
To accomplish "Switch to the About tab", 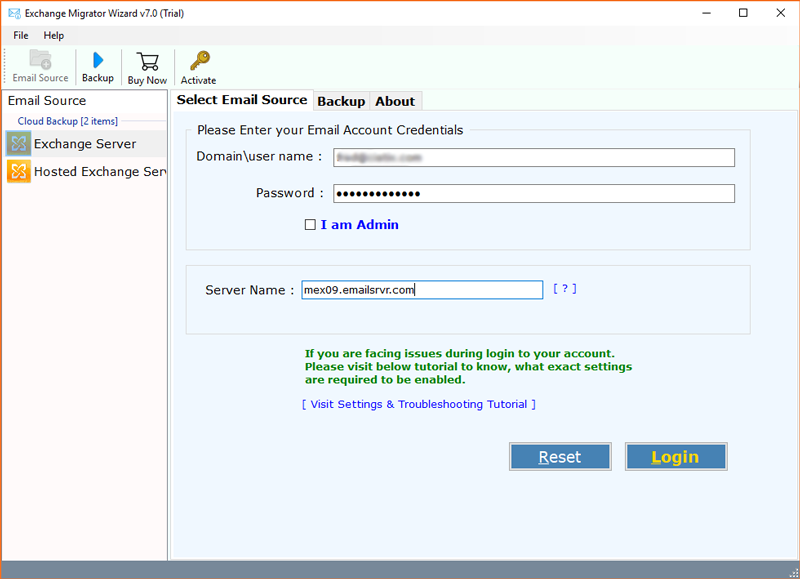I will 395,102.
